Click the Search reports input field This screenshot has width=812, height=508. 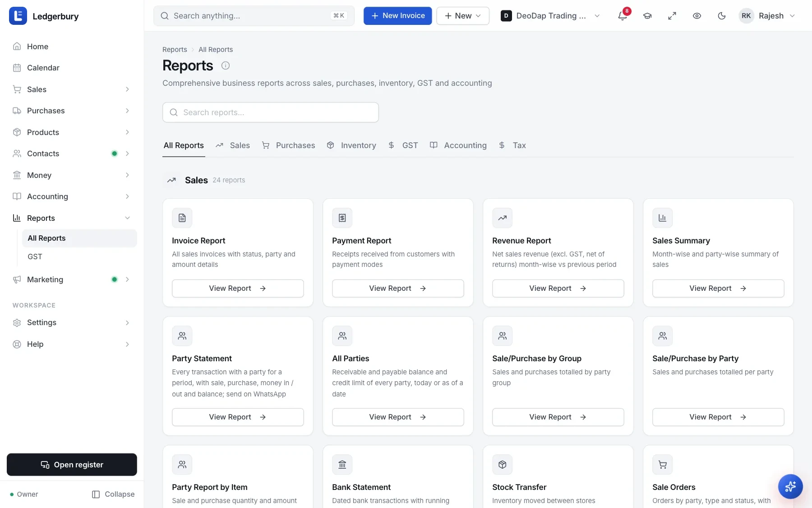tap(271, 112)
